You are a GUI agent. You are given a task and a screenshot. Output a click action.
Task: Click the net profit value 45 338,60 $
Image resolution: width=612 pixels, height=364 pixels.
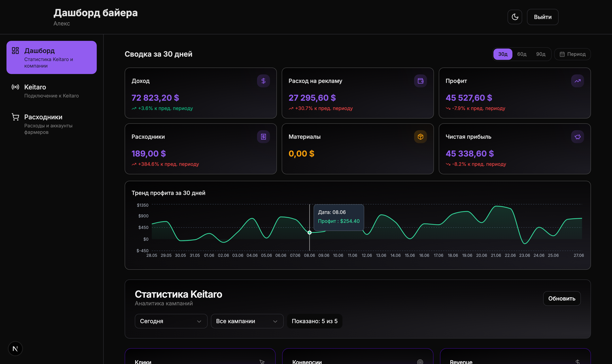(470, 153)
